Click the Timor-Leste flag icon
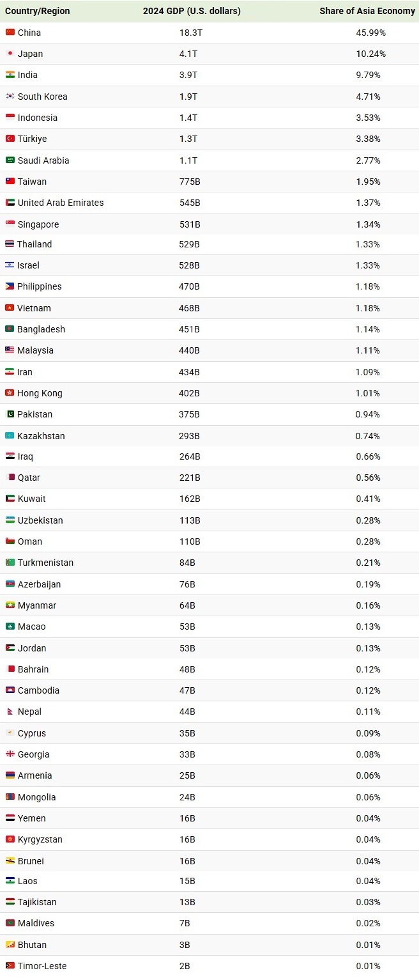 (10, 966)
